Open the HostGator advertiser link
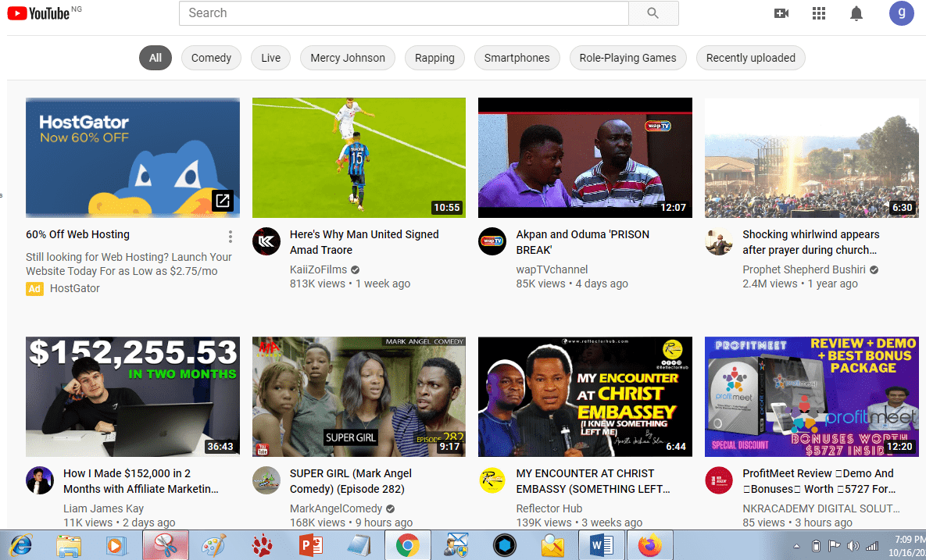This screenshot has height=560, width=926. coord(75,288)
